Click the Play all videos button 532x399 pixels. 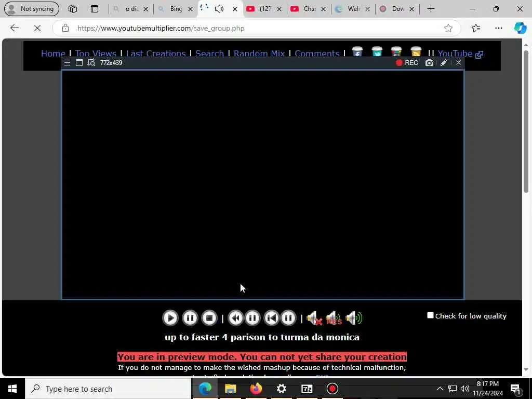pos(170,318)
